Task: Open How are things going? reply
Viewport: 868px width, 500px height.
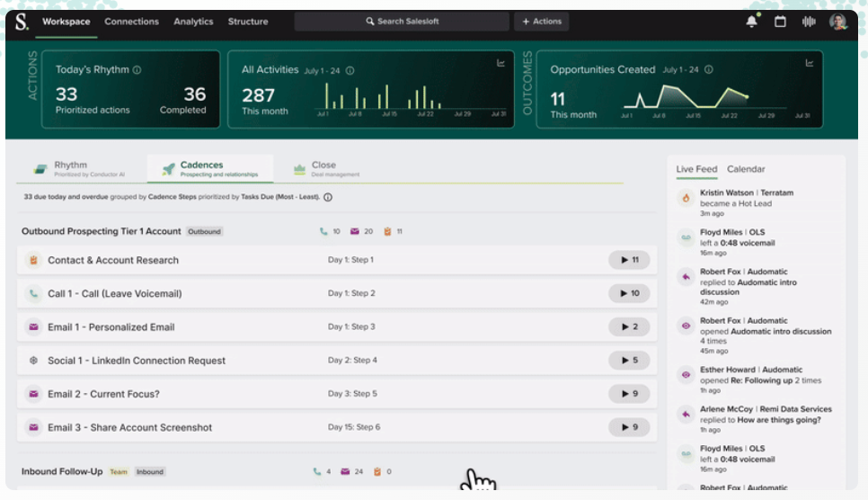Action: (x=779, y=420)
